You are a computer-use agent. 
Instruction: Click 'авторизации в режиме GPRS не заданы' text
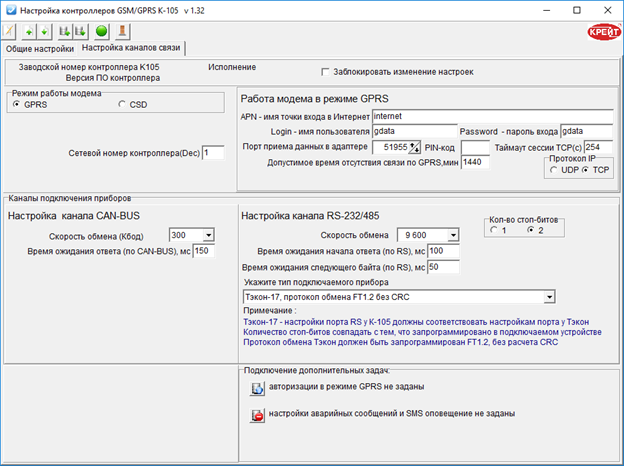point(346,386)
